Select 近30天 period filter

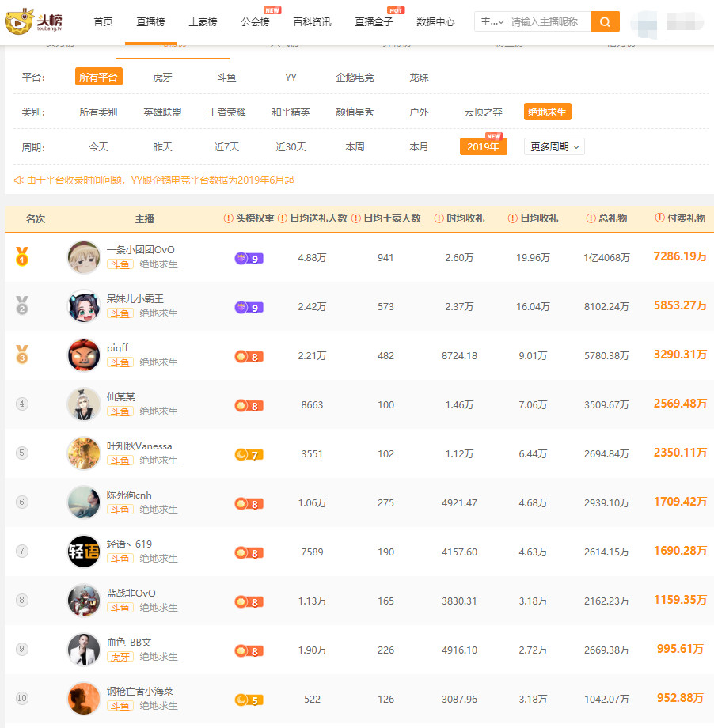[291, 146]
